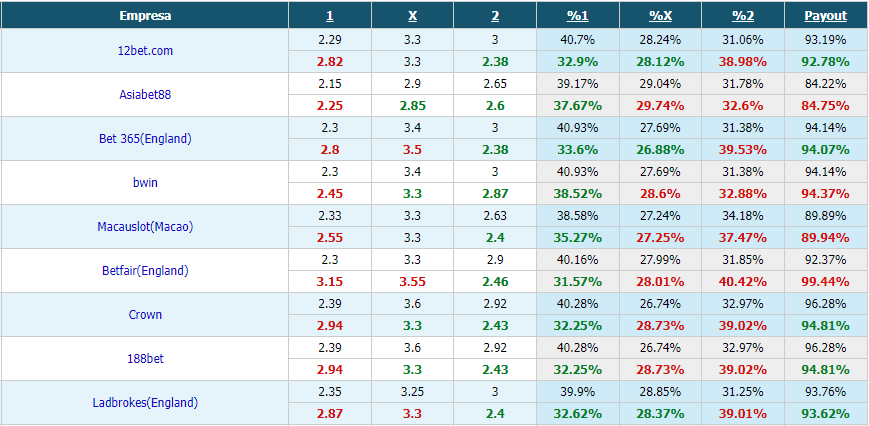
Task: Click the Empresa column header
Action: [x=145, y=16]
